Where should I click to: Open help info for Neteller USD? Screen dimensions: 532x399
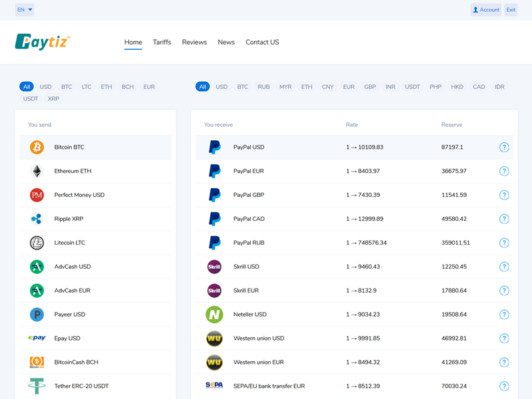click(504, 315)
